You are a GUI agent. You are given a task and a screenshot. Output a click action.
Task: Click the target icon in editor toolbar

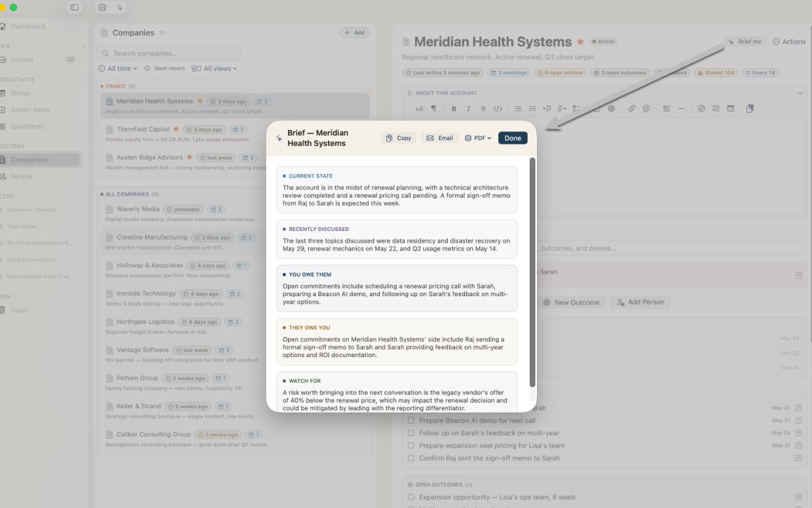(611, 109)
